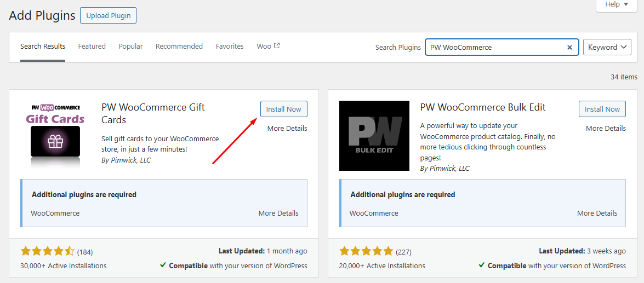644x283 pixels.
Task: Click the (184) ratings count
Action: click(85, 251)
